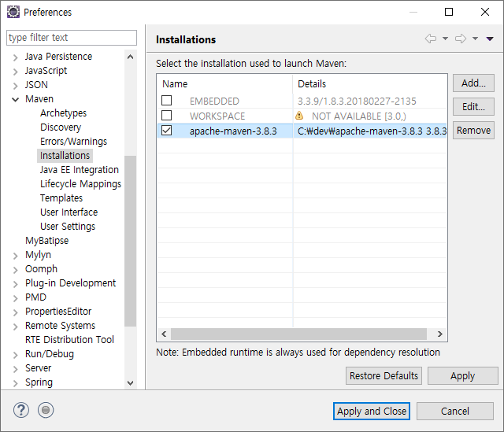Expand the Plug-in Development node

tap(15, 284)
